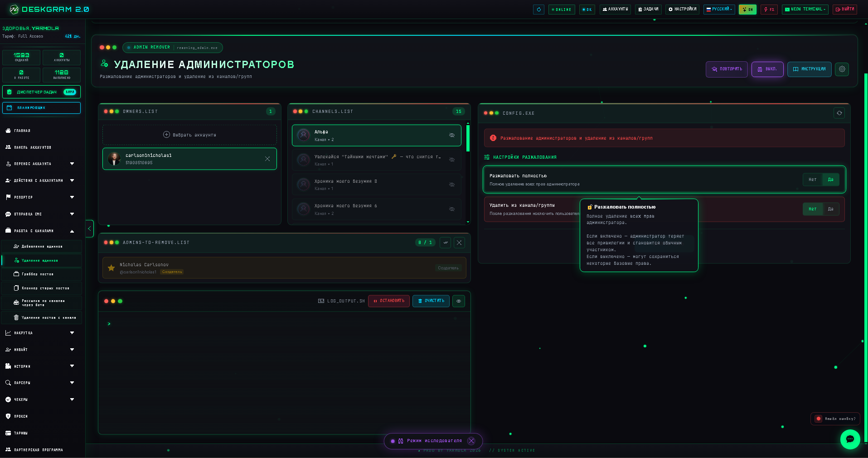Toggle the FX button in top bar
The image size is (868, 458).
tap(769, 9)
